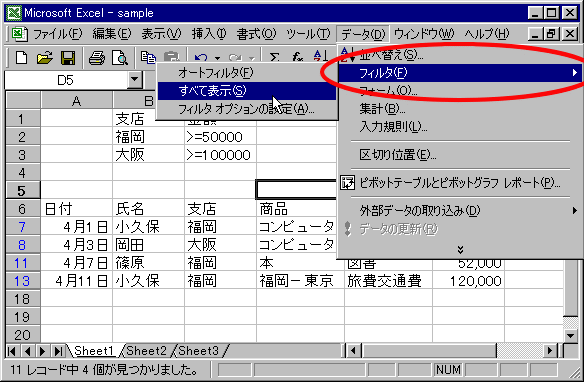Open the 書式(O) menu

click(256, 34)
